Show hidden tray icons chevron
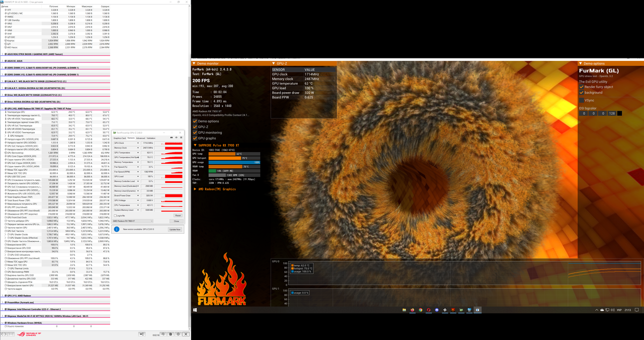The width and height of the screenshot is (644, 340). [x=597, y=310]
